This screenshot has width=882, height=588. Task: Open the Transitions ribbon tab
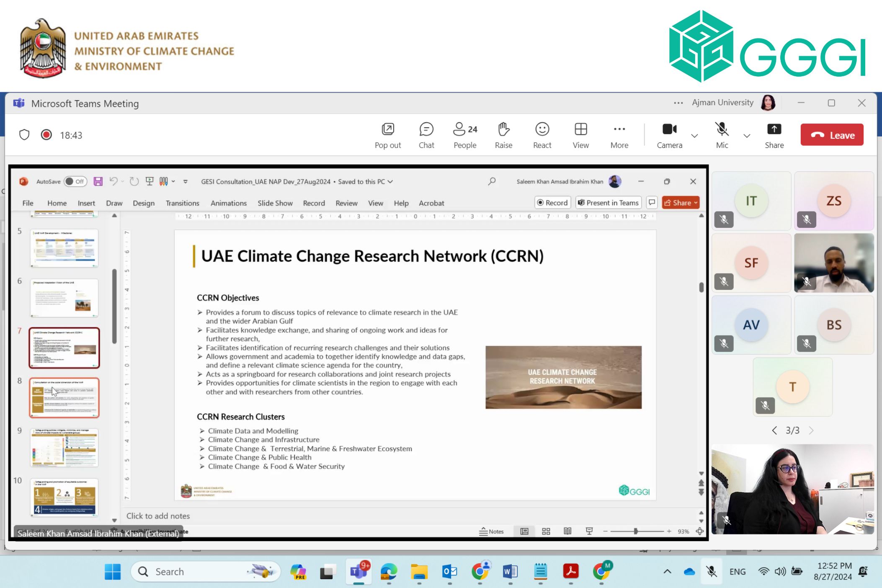(x=182, y=203)
